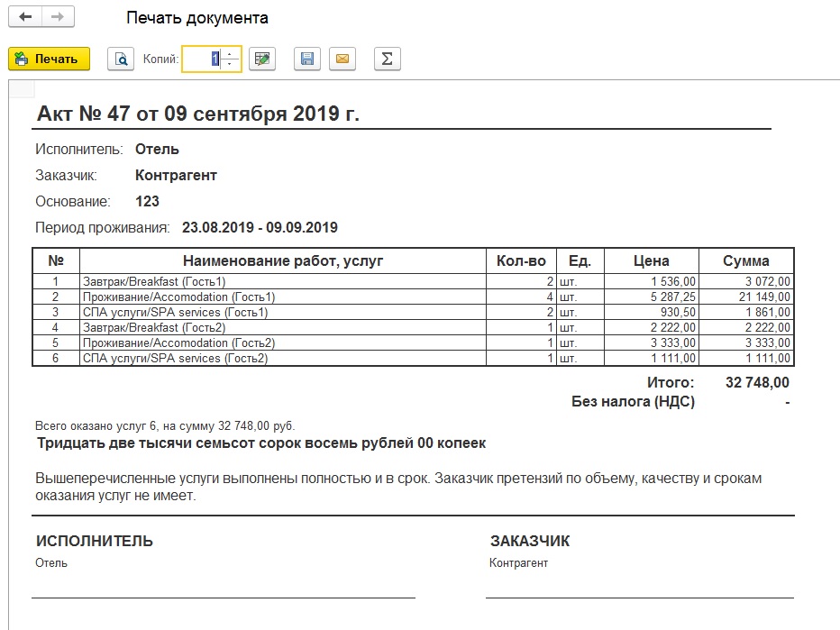The width and height of the screenshot is (840, 630).
Task: Select the title Акт № 47 heading
Action: coord(197,114)
